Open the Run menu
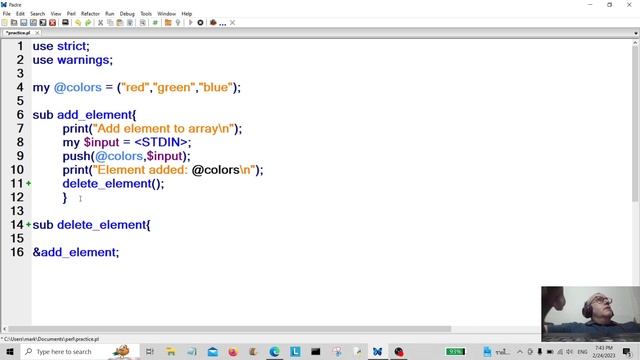640x360 pixels. pyautogui.click(x=110, y=13)
